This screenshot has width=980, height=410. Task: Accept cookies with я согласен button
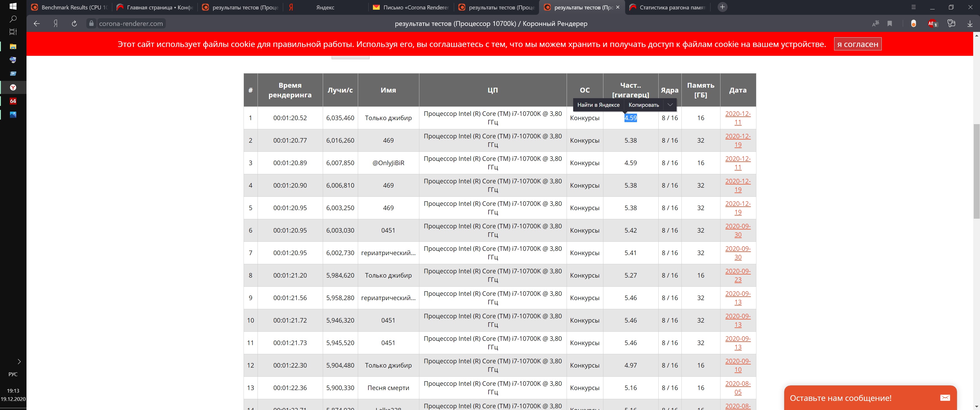click(857, 44)
